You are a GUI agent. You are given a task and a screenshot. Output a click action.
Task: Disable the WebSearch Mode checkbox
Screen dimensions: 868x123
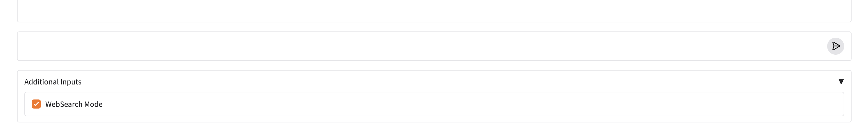36,104
